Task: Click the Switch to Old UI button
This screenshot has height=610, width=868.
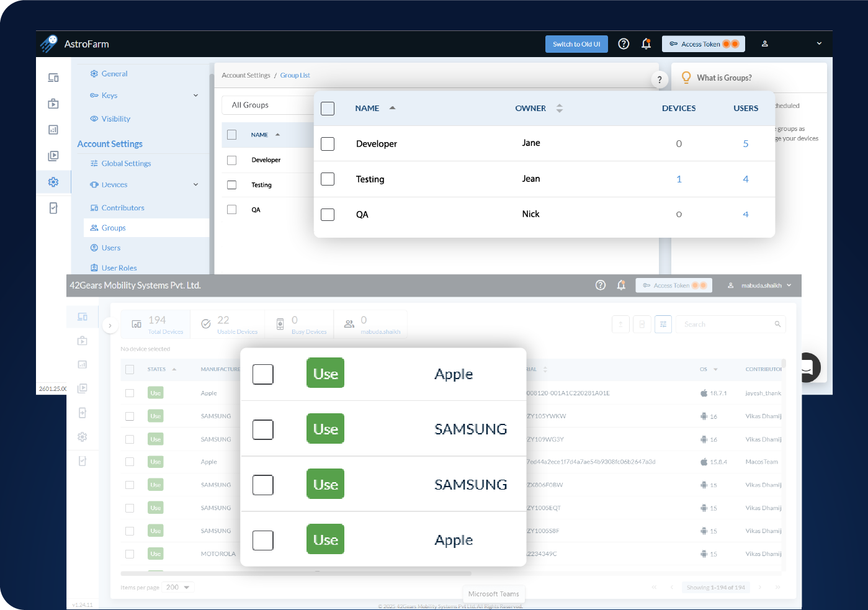Action: [x=576, y=44]
